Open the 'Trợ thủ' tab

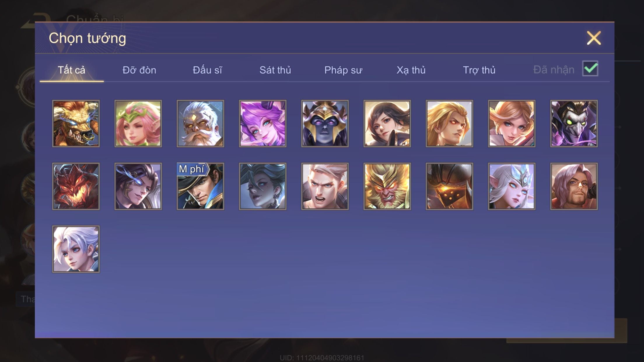pyautogui.click(x=479, y=70)
